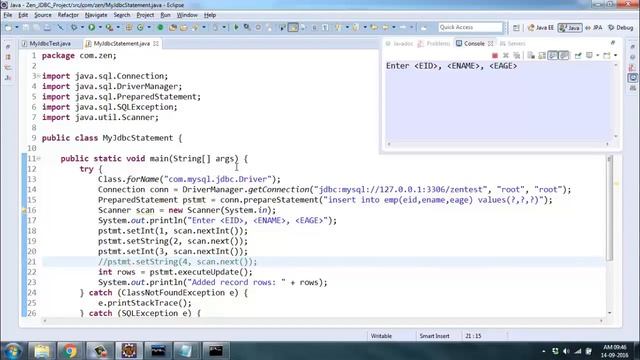This screenshot has width=640, height=360.
Task: Click Remove Launch X icon in console
Action: coord(506,56)
